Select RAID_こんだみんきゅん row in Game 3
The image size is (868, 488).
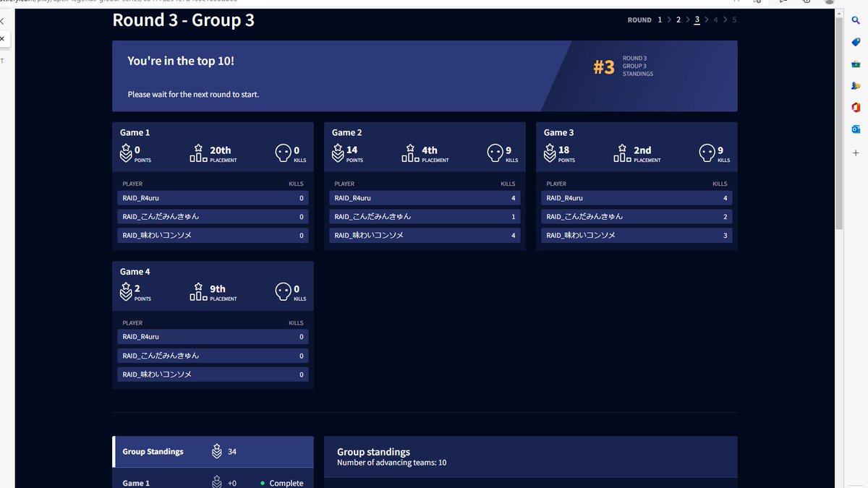(x=637, y=217)
